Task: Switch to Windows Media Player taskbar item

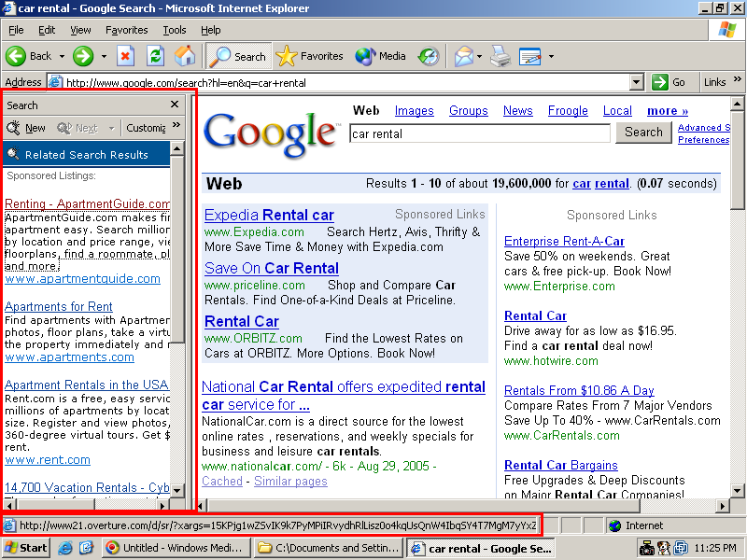Action: (x=175, y=548)
